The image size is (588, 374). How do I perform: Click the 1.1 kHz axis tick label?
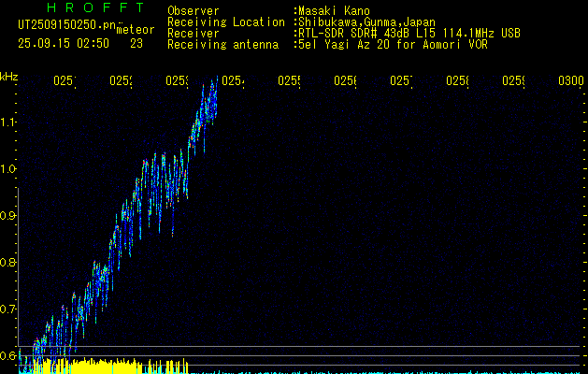coord(7,122)
